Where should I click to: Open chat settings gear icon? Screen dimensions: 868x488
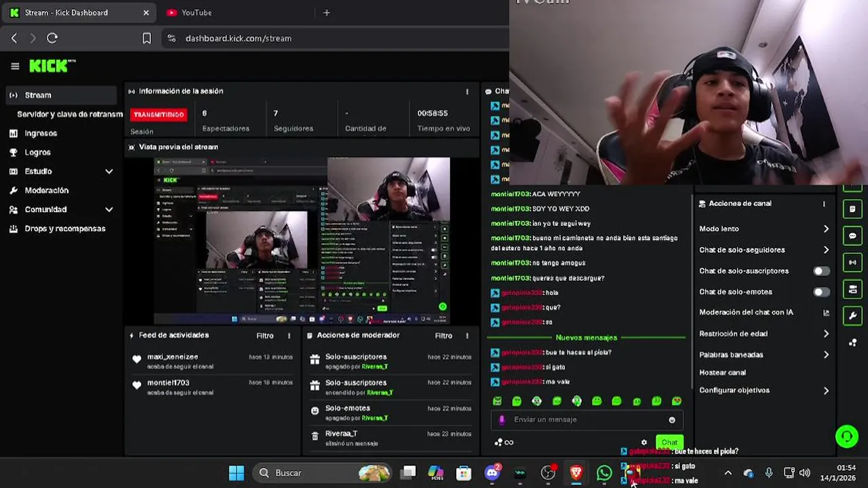[x=644, y=443]
